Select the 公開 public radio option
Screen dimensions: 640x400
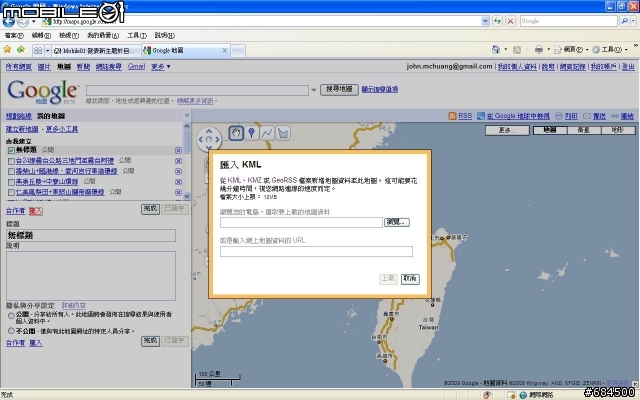tap(11, 315)
